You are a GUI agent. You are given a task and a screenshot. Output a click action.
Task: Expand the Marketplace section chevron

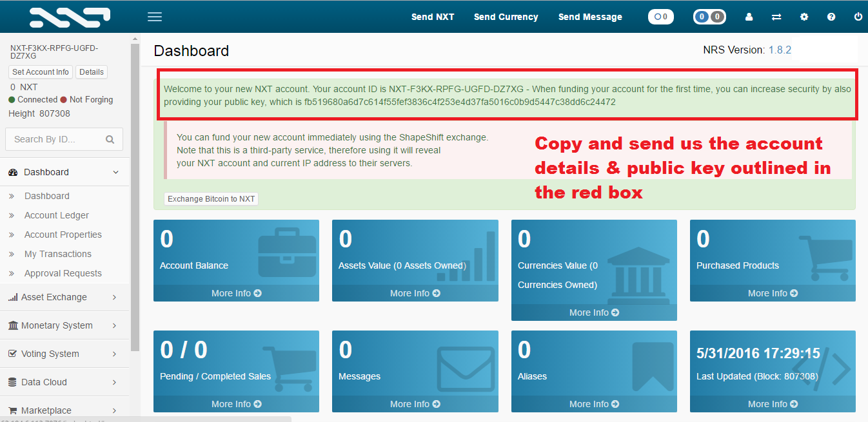tap(114, 410)
